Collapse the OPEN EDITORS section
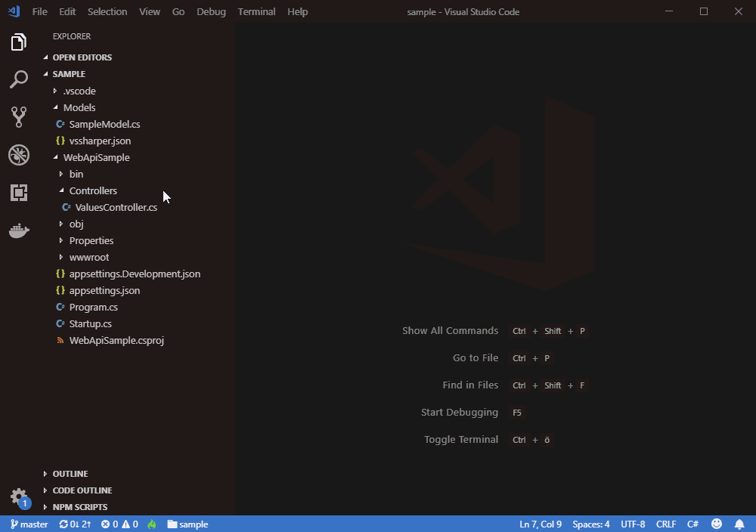756x532 pixels. [46, 57]
